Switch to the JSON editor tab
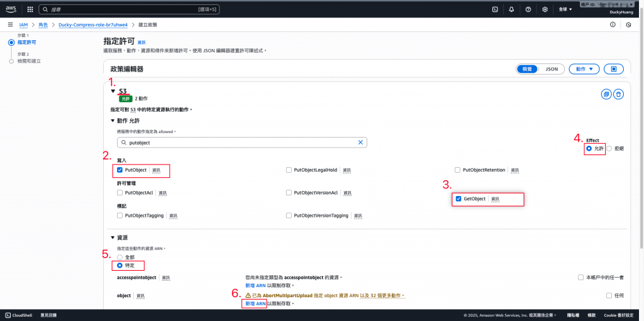The image size is (644, 321). [551, 69]
